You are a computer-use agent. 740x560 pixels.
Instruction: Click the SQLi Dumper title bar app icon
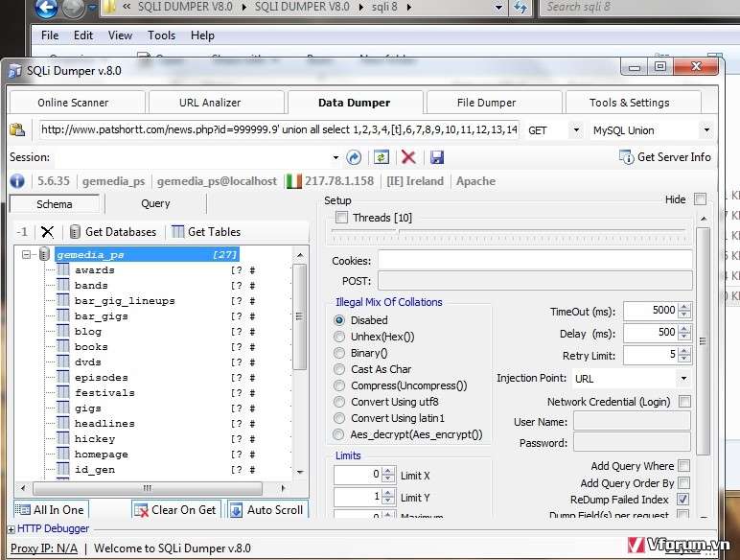pos(15,71)
